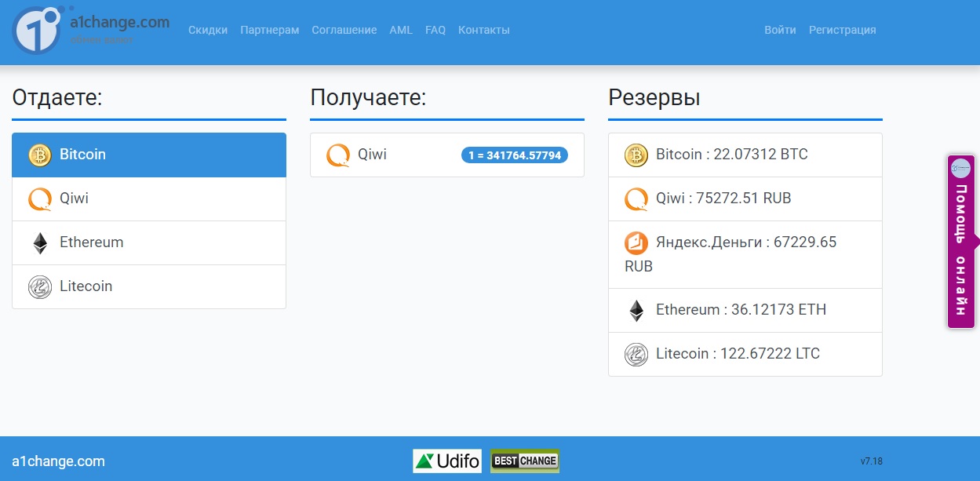
Task: Click the Ethereum diamond icon in Отдаете list
Action: [x=40, y=243]
